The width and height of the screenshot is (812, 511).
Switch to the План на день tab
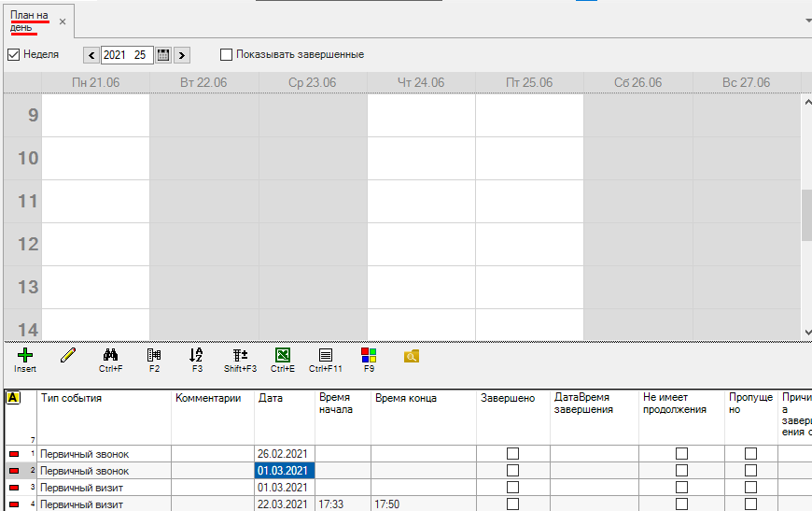[x=30, y=21]
